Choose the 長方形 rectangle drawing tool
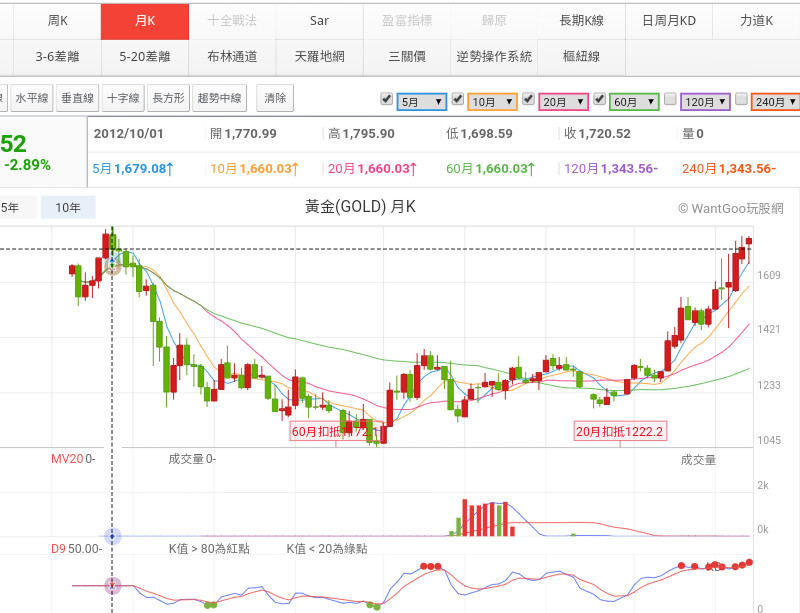Image resolution: width=800 pixels, height=613 pixels. 168,98
